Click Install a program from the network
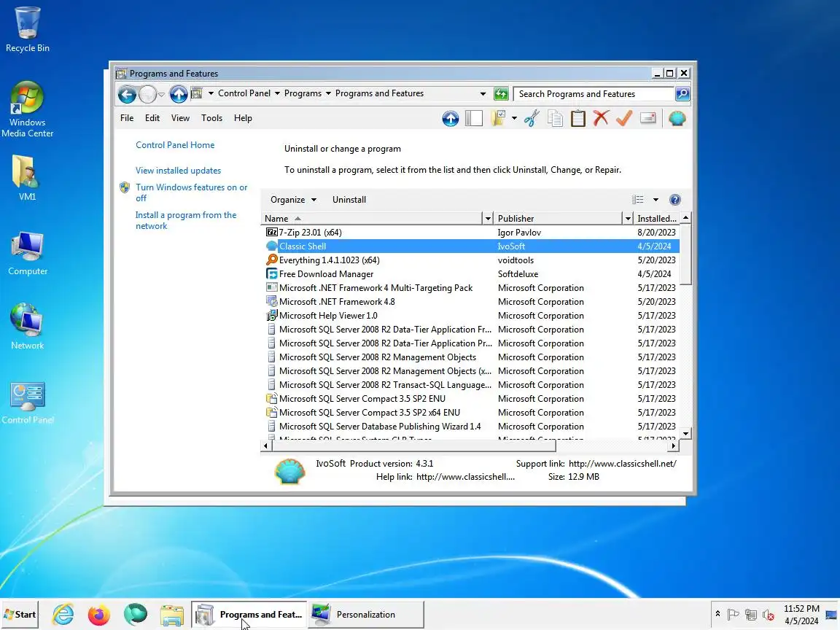Viewport: 840px width, 630px height. point(186,220)
